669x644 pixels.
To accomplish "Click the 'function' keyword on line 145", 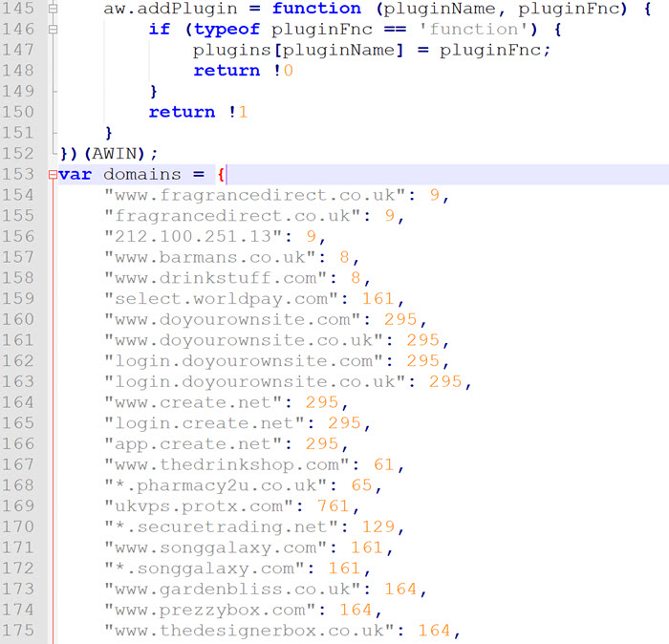I will (x=316, y=9).
